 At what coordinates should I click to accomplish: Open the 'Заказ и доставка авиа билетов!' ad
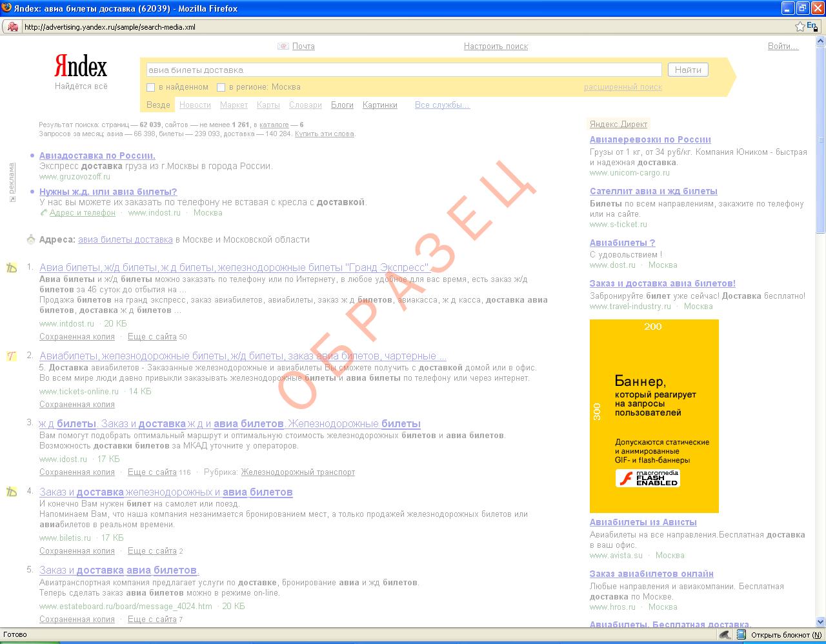(663, 283)
